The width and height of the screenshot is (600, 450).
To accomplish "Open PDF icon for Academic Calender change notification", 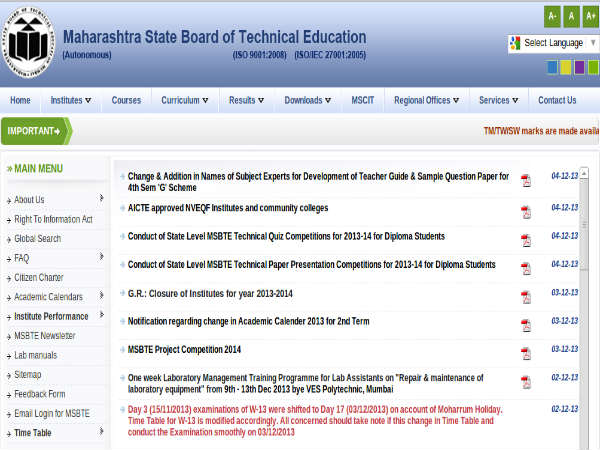I will click(x=526, y=325).
